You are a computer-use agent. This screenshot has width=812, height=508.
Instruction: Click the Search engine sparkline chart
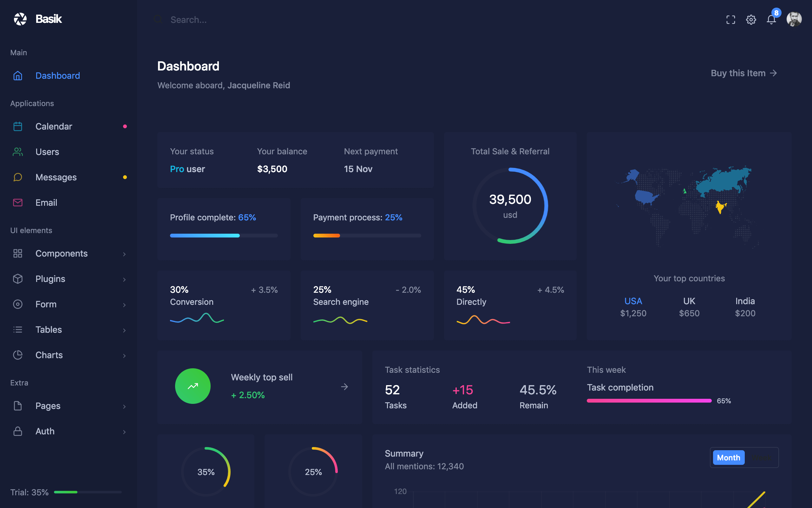340,320
